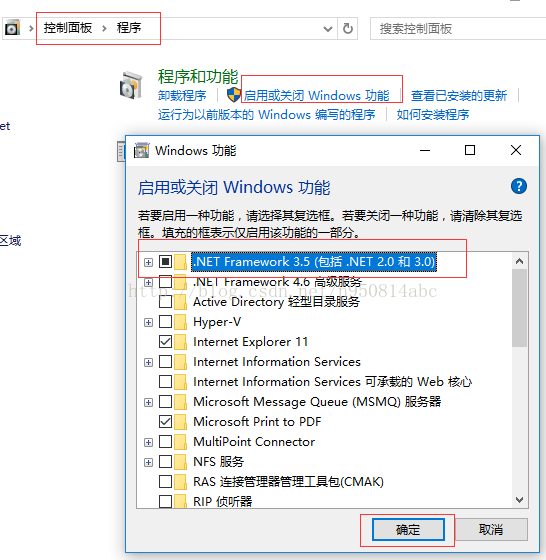This screenshot has height=560, width=546.
Task: Open the 卸载程序 link
Action: tap(182, 95)
